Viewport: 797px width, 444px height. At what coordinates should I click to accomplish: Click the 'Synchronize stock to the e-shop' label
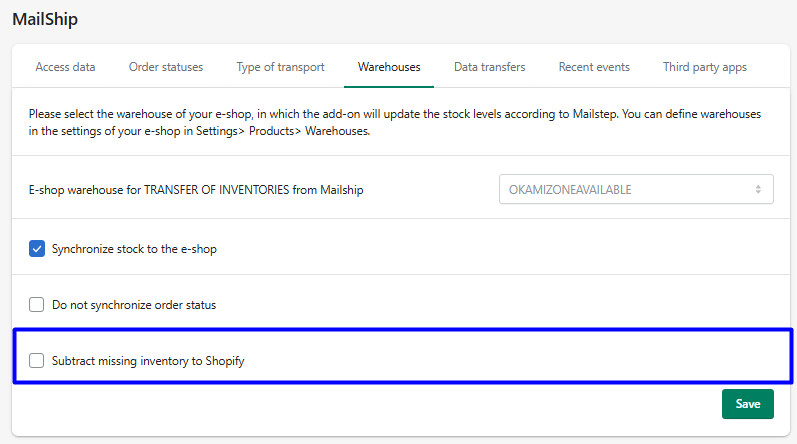[134, 249]
